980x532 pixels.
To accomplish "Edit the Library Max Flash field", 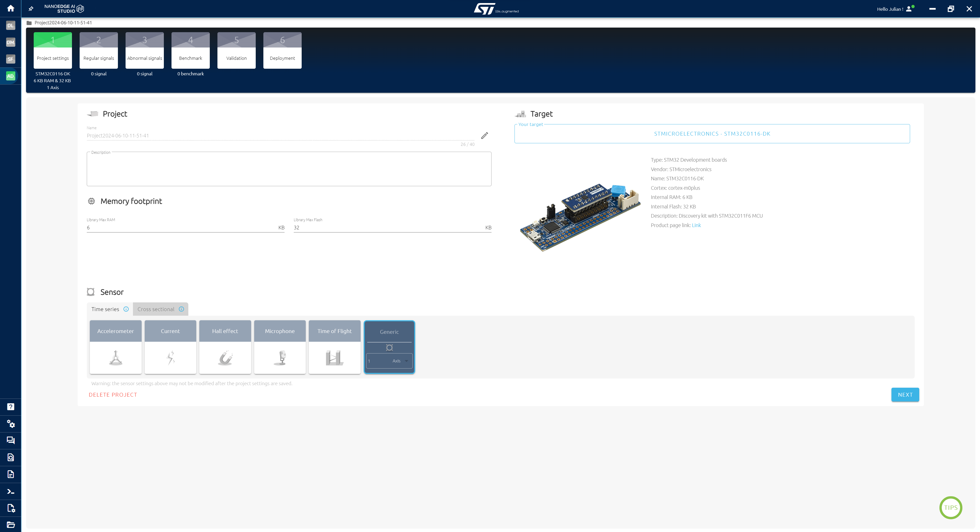I will click(x=392, y=228).
